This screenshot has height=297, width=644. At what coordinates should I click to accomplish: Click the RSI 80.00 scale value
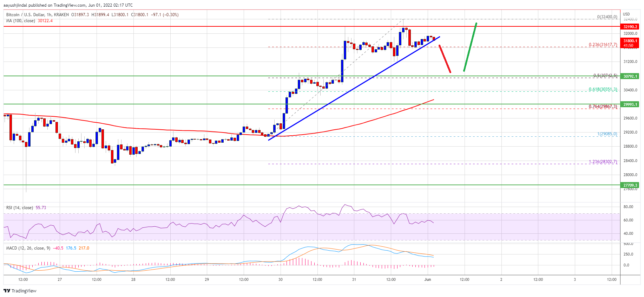point(628,207)
